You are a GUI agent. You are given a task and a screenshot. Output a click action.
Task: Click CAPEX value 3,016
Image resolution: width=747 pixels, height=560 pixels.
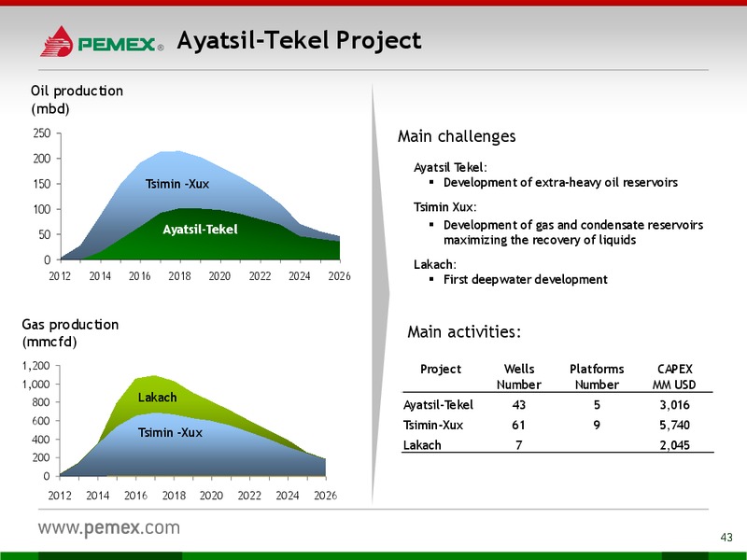click(674, 405)
